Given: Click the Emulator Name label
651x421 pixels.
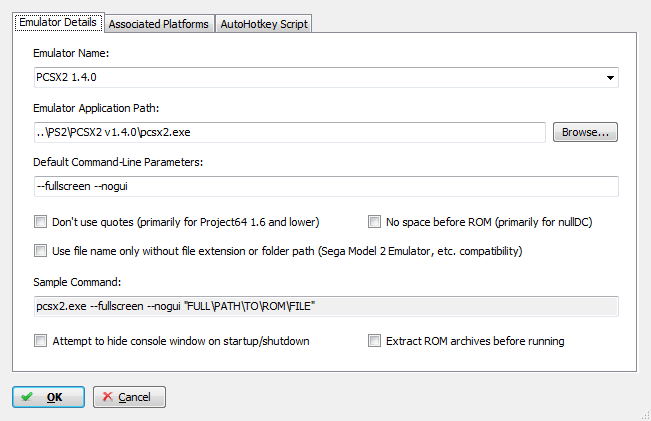Looking at the screenshot, I should tap(71, 53).
